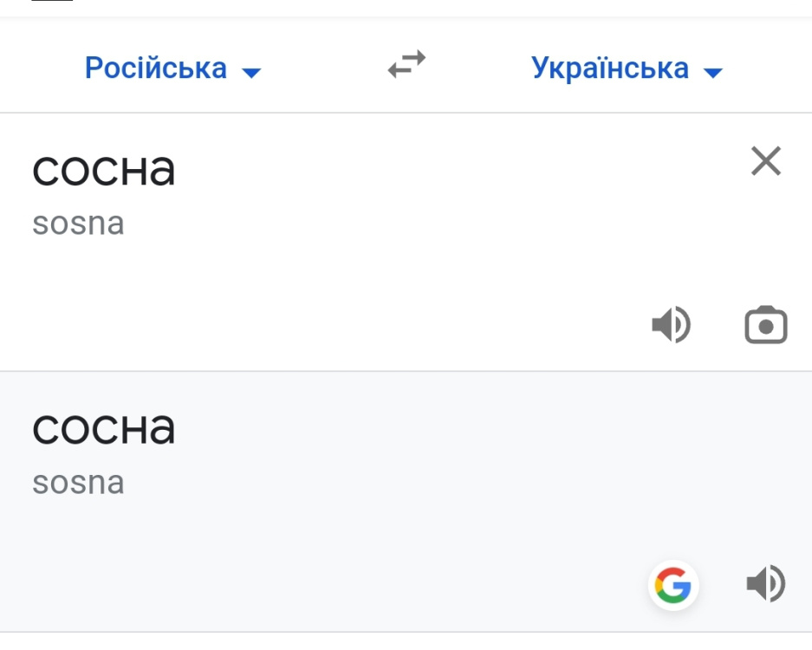Clear the input with the X button
The image size is (812, 650).
765,161
